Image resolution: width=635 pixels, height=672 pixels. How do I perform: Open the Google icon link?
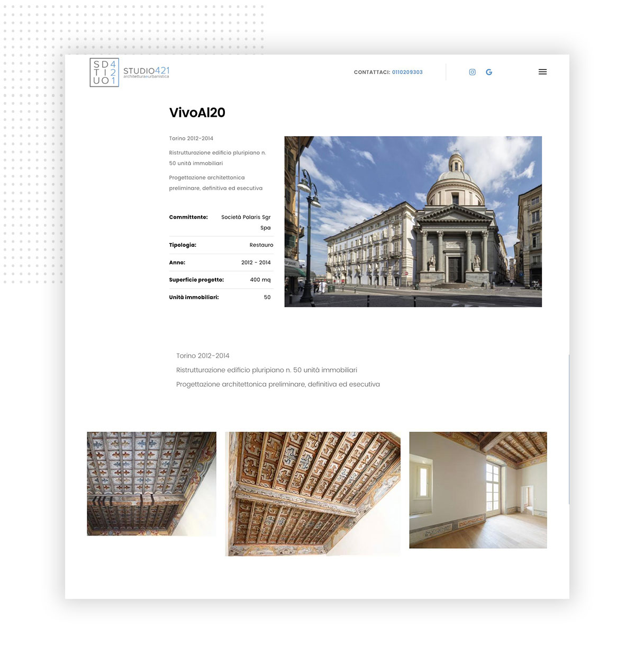(x=489, y=72)
